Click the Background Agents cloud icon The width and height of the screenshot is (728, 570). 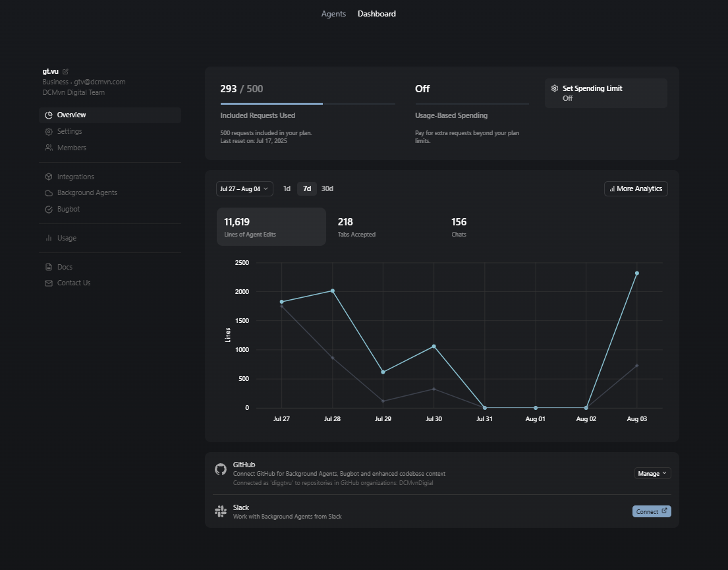(x=49, y=193)
